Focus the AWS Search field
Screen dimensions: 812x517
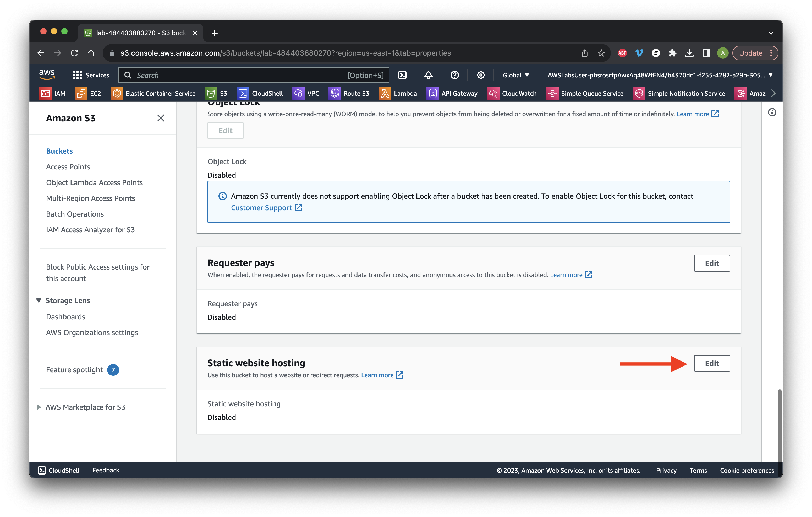click(254, 75)
